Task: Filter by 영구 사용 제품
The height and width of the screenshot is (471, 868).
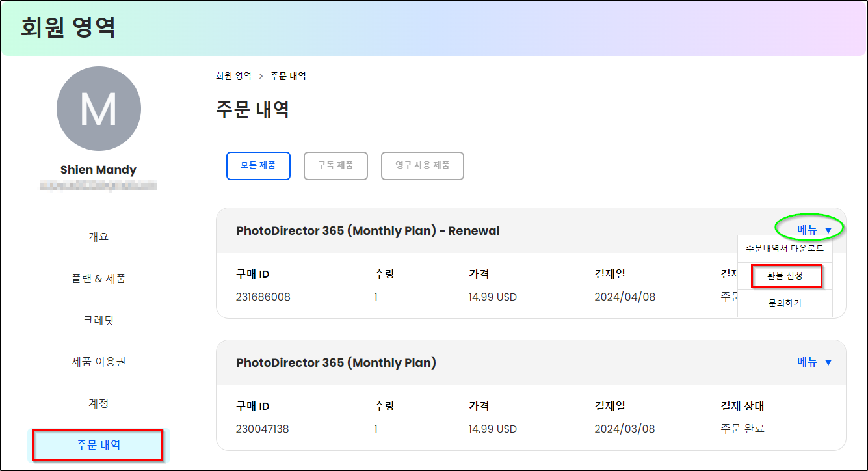Action: coord(423,165)
